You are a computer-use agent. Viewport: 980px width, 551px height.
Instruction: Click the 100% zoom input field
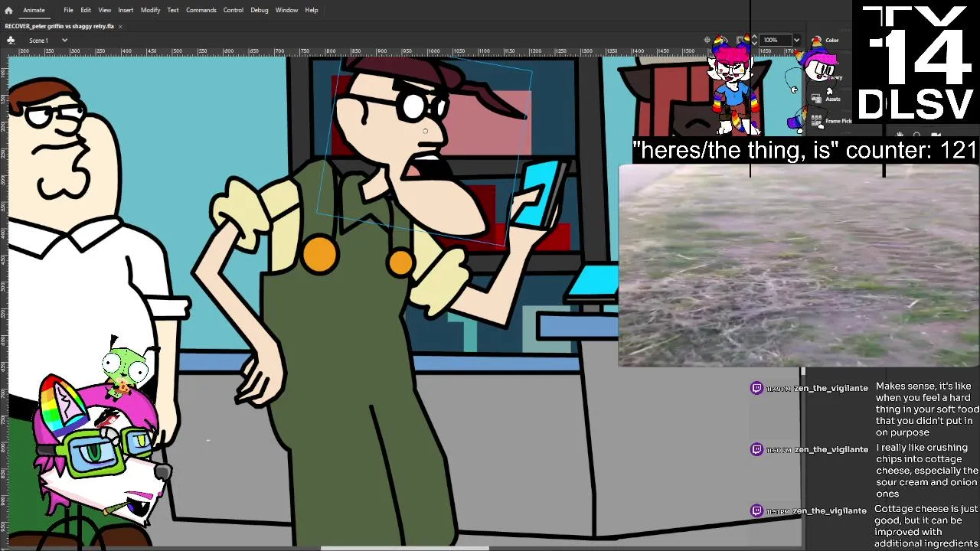(x=775, y=40)
